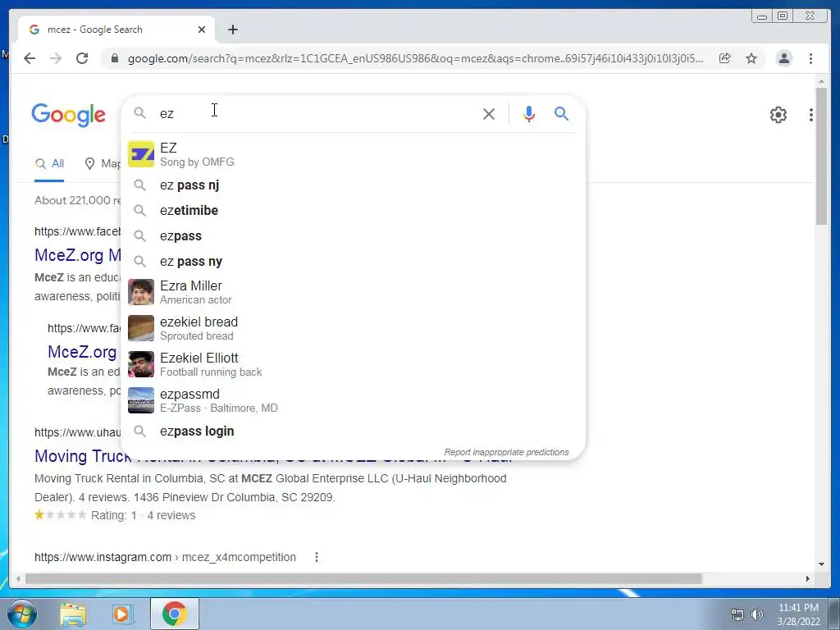Open the first MceZ.org result link
Image resolution: width=840 pixels, height=630 pixels.
coord(78,255)
